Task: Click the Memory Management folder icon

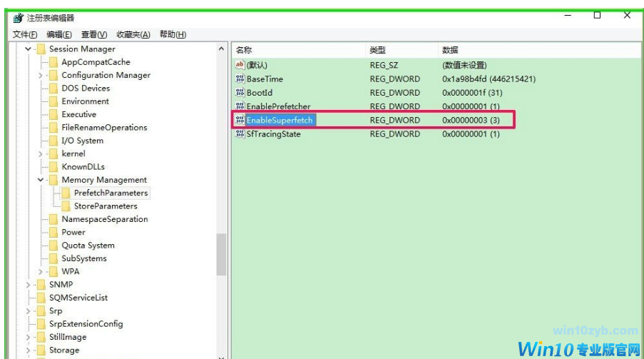Action: click(x=53, y=180)
